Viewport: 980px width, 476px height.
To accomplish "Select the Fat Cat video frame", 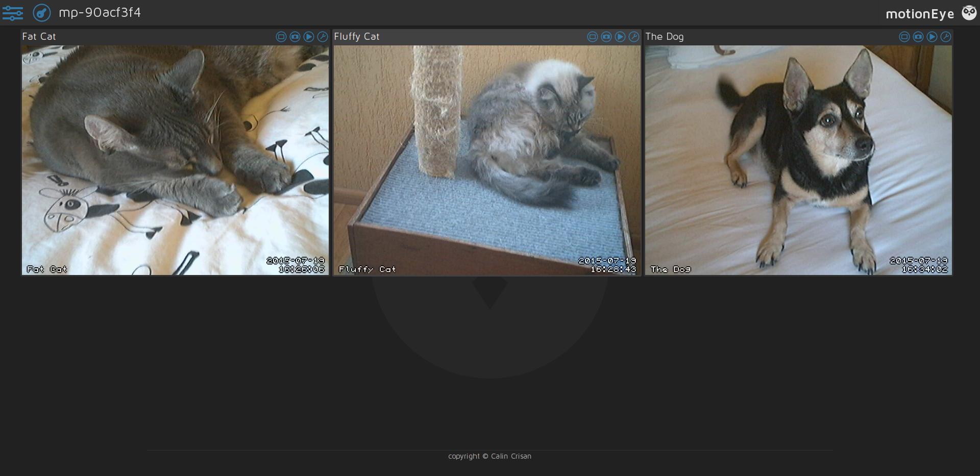I will click(x=175, y=160).
